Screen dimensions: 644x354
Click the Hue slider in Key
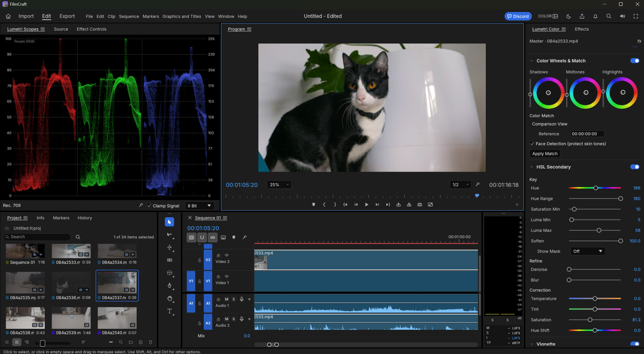pos(595,188)
